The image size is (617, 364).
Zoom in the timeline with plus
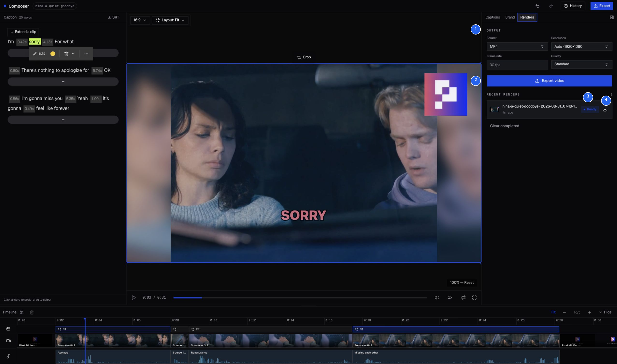click(x=589, y=312)
